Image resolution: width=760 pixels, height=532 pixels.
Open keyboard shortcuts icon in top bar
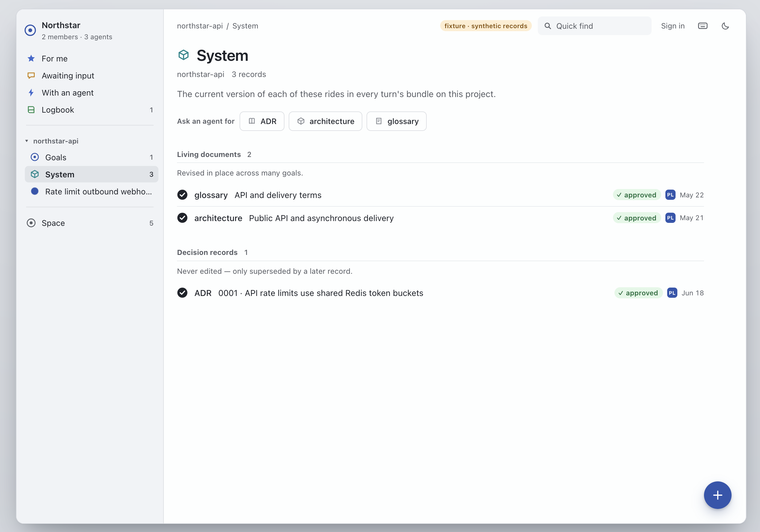pos(703,26)
